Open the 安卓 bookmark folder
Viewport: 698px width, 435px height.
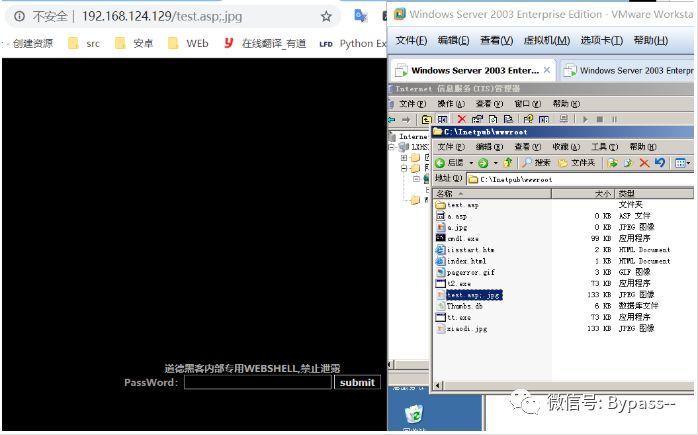(134, 43)
